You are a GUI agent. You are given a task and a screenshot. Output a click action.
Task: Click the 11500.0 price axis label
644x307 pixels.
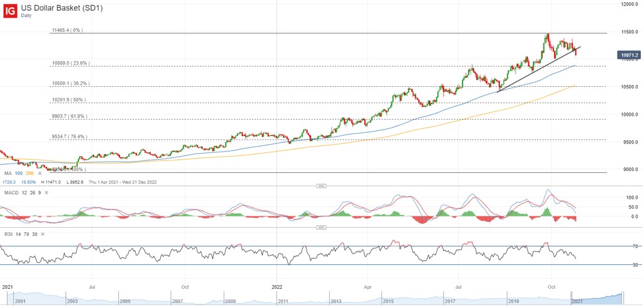(630, 32)
